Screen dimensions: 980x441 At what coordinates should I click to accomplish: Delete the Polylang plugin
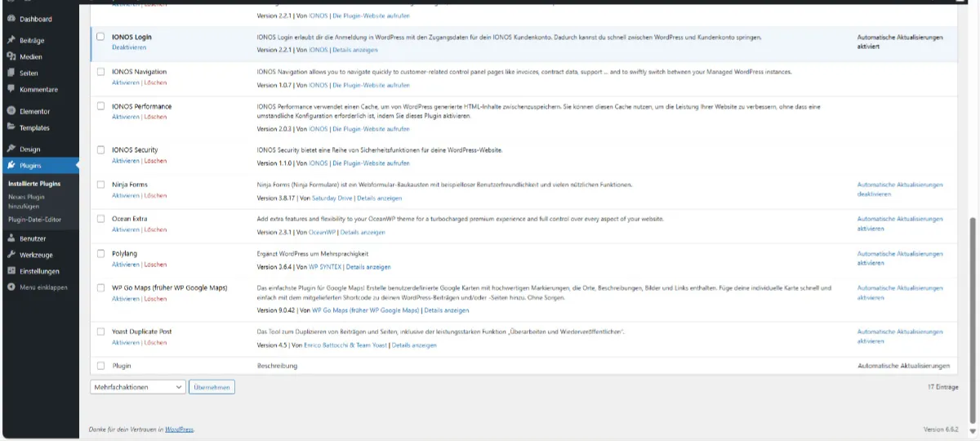(x=155, y=265)
